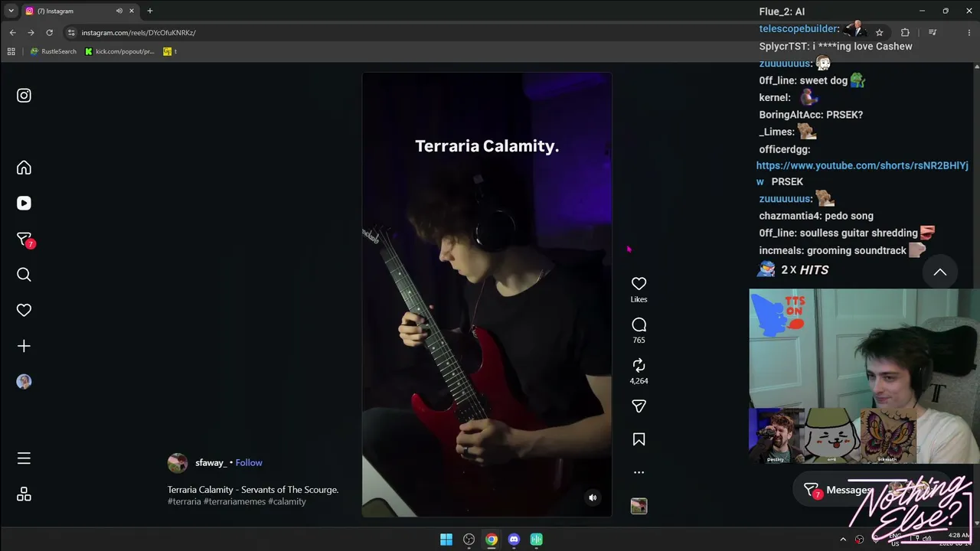Go to the Home feed icon
Screen dimensions: 980x551
coord(24,168)
